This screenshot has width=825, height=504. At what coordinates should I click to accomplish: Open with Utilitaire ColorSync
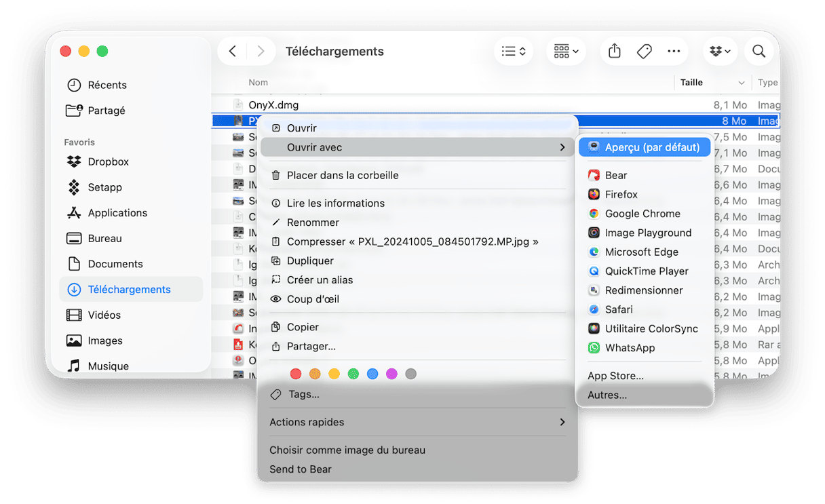645,328
